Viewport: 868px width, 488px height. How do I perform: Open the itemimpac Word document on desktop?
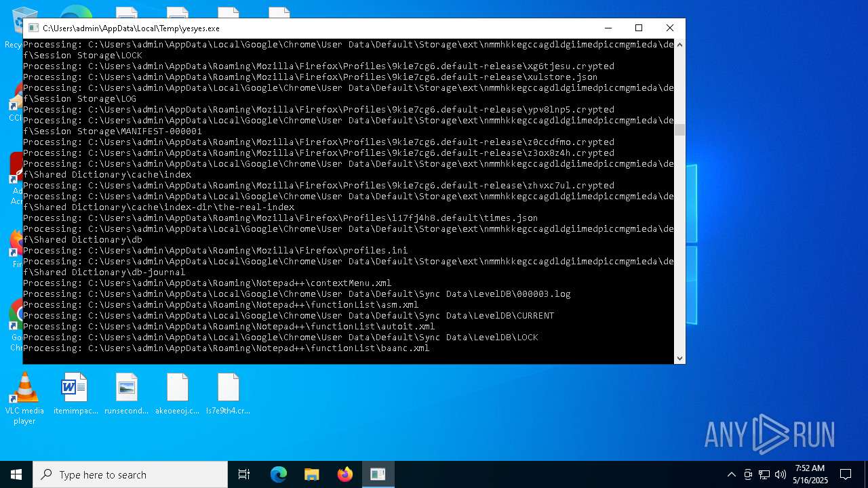tap(75, 394)
